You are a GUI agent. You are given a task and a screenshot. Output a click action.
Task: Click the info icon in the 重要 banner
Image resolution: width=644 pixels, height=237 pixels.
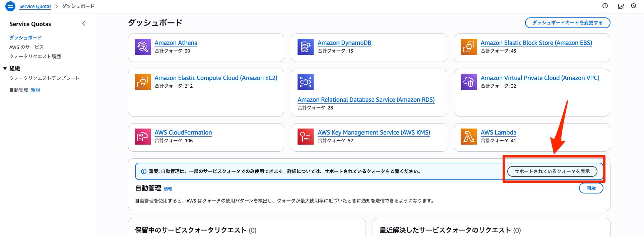tap(144, 171)
